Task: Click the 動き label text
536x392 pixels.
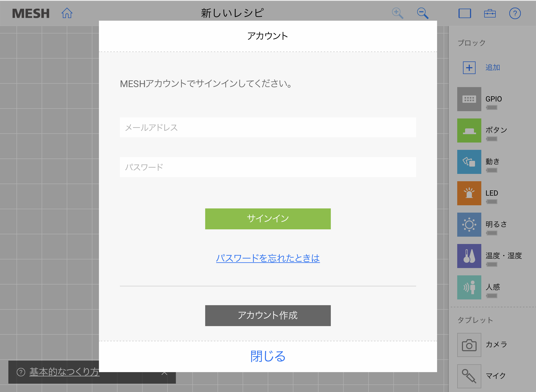Action: coord(493,161)
